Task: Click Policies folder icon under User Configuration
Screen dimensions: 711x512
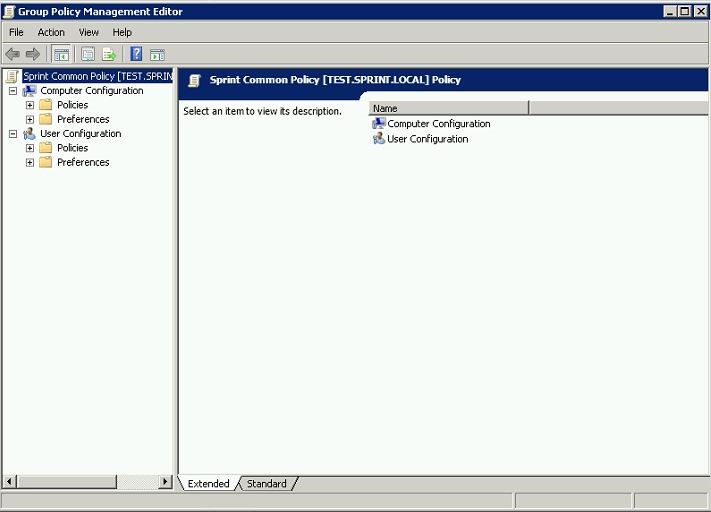Action: coord(46,148)
